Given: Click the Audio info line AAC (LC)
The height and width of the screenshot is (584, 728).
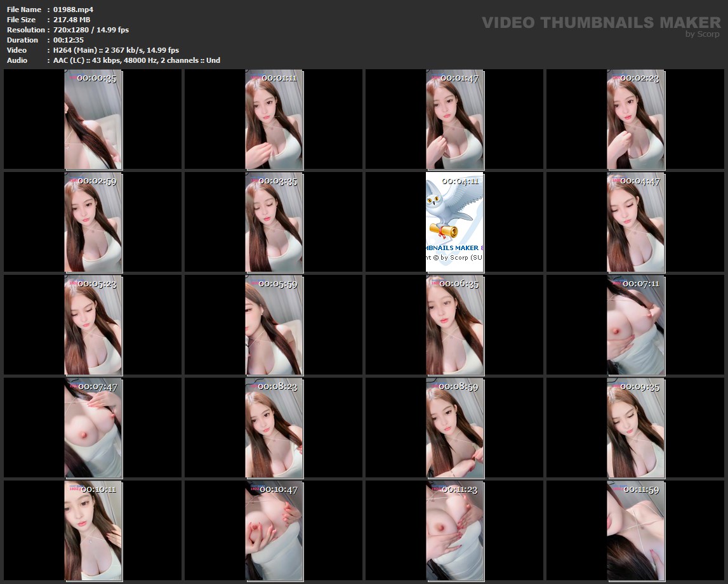Looking at the screenshot, I should (x=136, y=60).
